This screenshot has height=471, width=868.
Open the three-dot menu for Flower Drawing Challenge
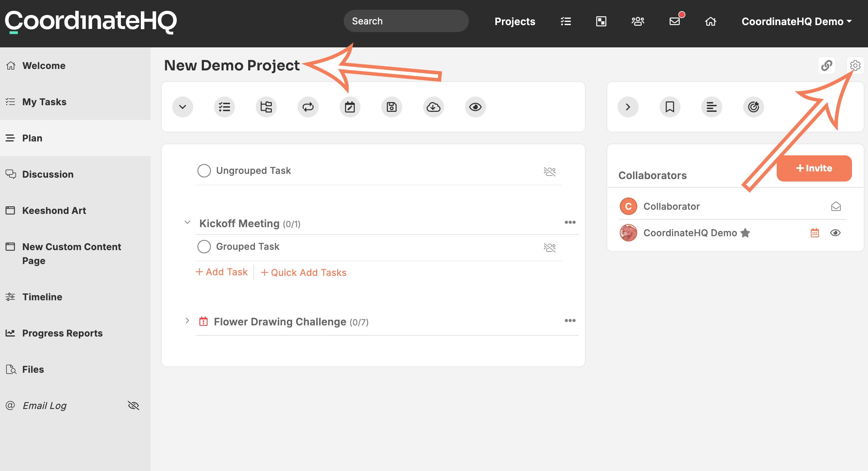(570, 321)
